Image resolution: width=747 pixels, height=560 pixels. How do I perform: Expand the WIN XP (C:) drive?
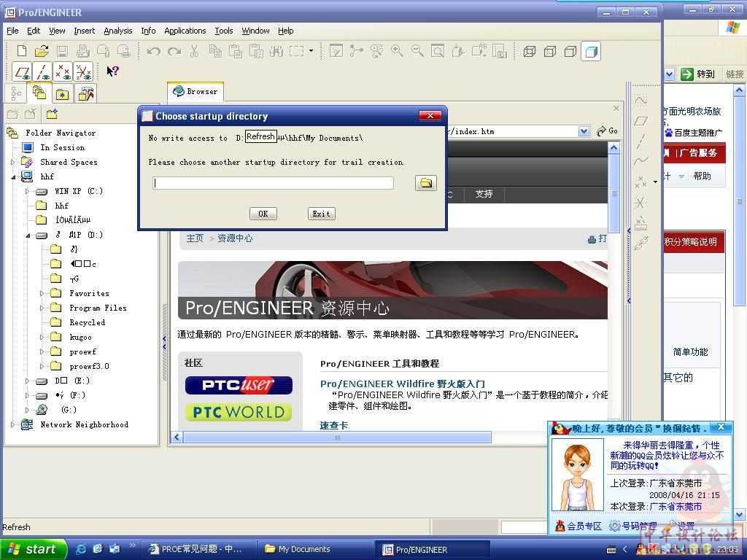pyautogui.click(x=27, y=191)
